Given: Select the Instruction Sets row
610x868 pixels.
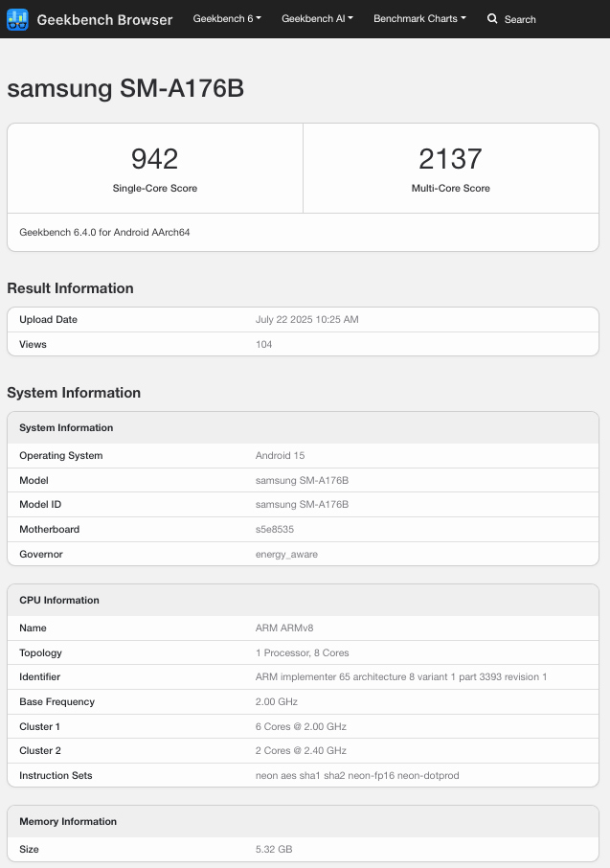Looking at the screenshot, I should click(x=303, y=775).
